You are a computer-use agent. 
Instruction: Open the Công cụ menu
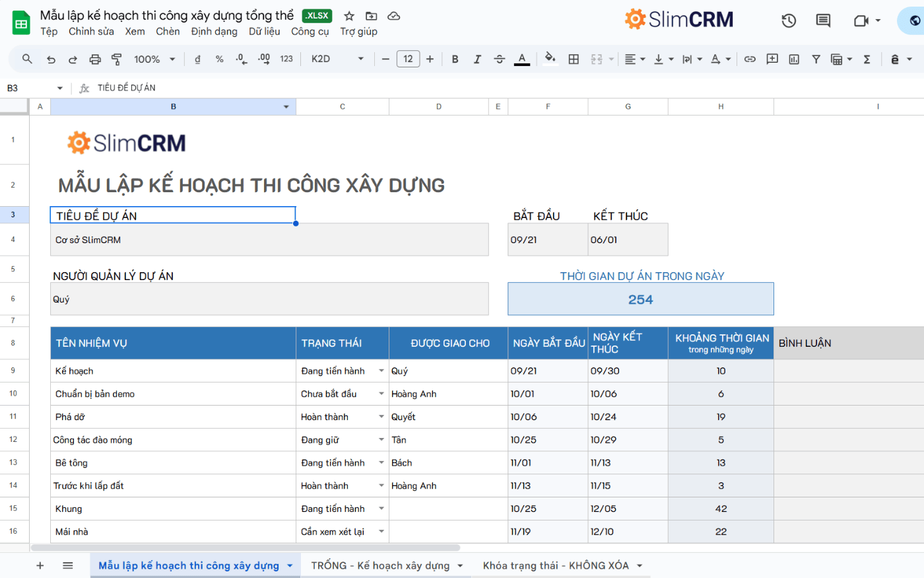point(310,31)
